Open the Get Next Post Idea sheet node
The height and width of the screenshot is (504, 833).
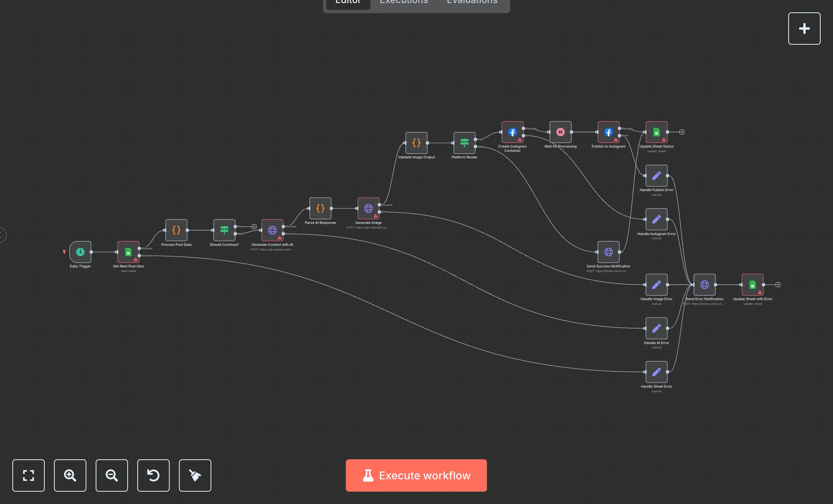(x=128, y=252)
